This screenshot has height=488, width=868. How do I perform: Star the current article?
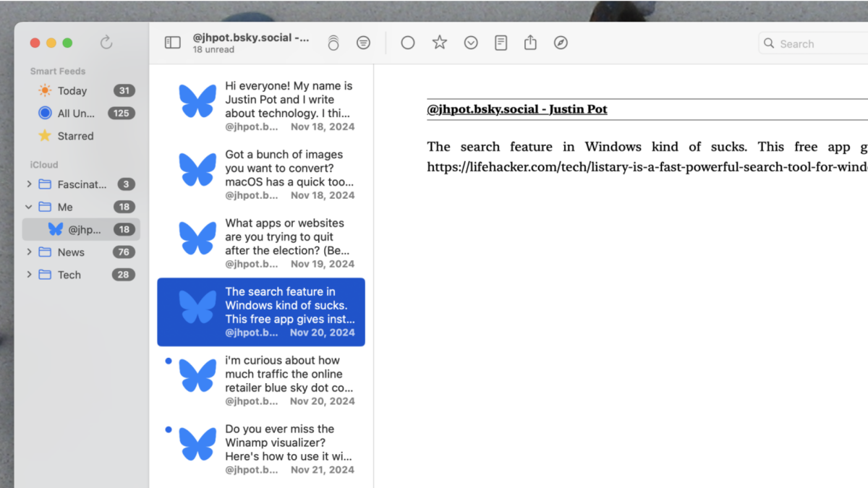(440, 43)
